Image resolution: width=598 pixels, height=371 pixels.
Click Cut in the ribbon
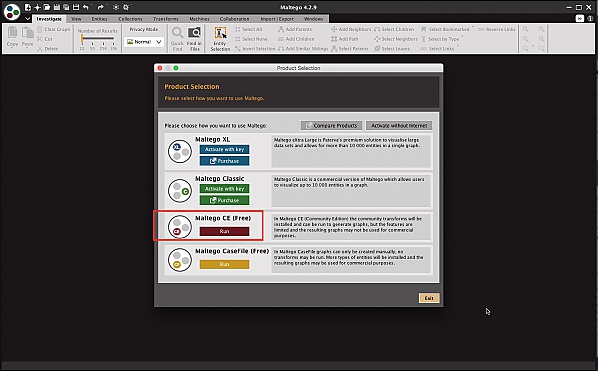[45, 39]
